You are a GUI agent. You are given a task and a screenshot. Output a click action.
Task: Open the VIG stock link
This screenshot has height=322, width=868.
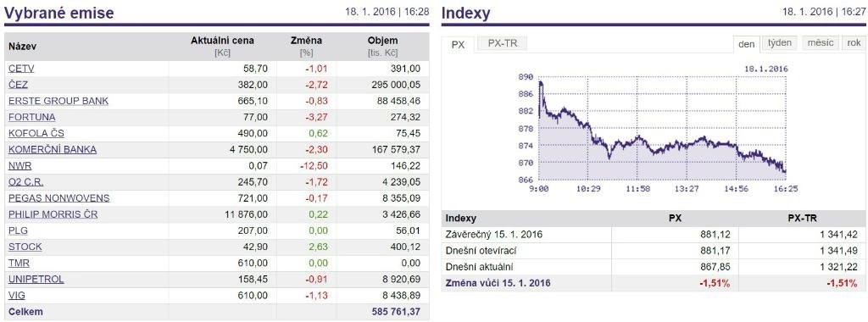coord(17,296)
